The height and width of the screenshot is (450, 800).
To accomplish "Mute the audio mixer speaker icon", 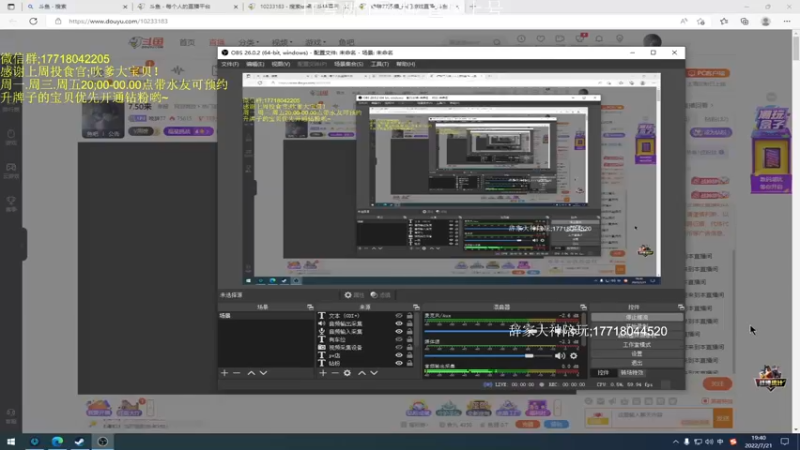I will pos(560,356).
